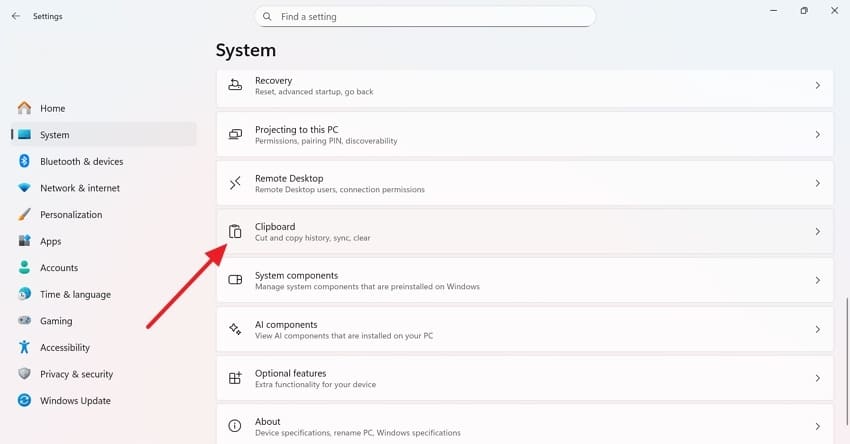Open Projecting to this PC title
Viewport: 850px width, 444px height.
tap(297, 130)
